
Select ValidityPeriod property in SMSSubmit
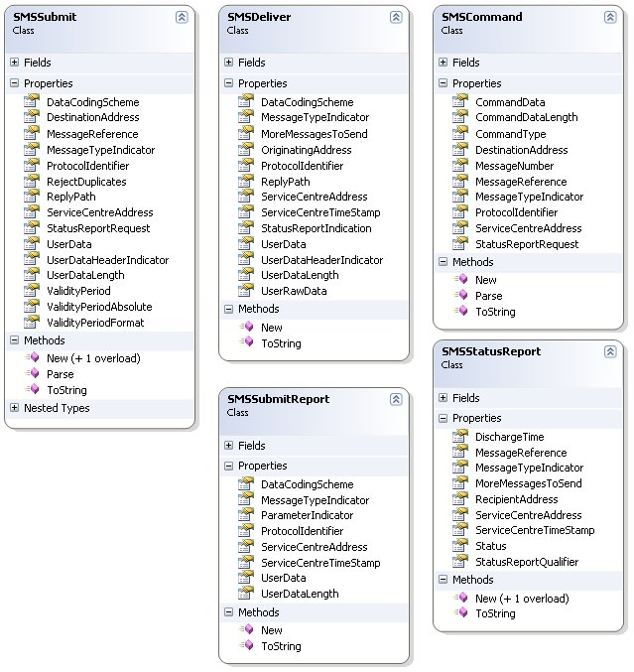click(78, 291)
